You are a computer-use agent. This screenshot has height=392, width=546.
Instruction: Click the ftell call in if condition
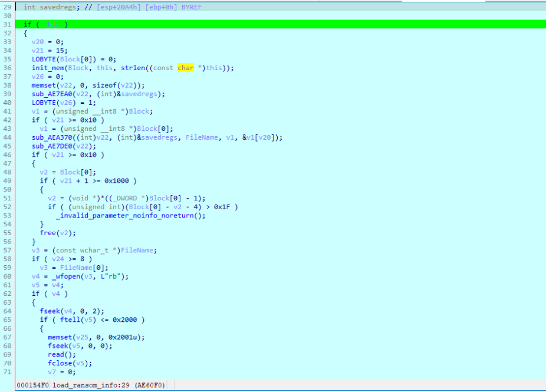[x=69, y=319]
